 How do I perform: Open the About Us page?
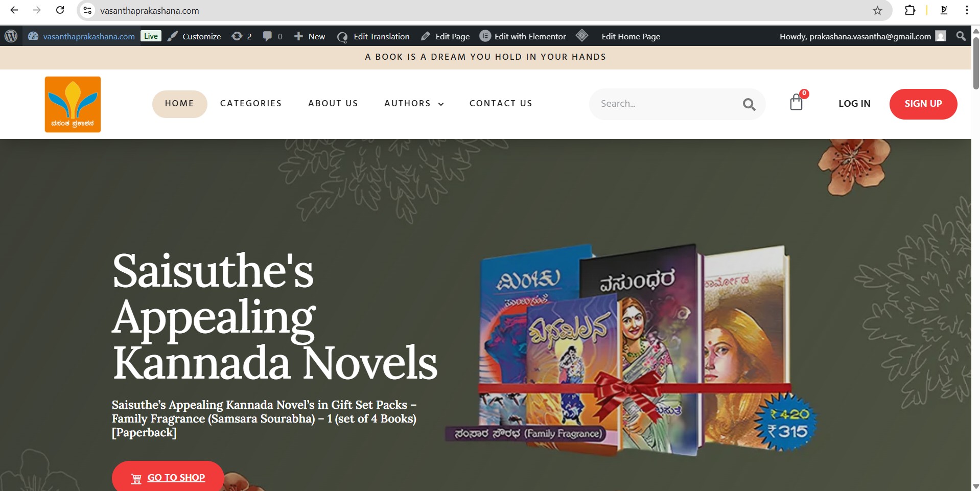[x=333, y=104]
